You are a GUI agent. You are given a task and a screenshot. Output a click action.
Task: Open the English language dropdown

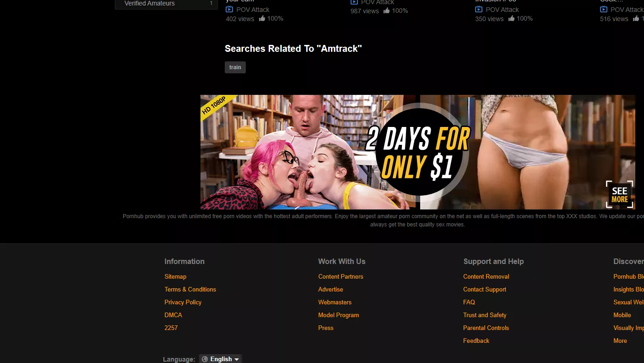(x=221, y=359)
